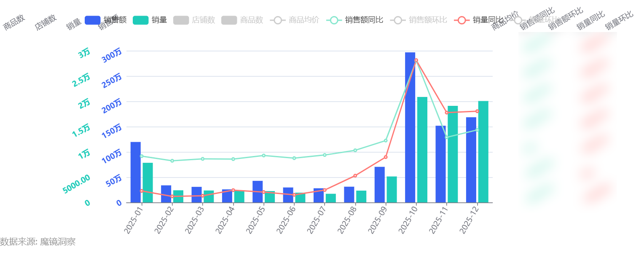Image resolution: width=644 pixels, height=253 pixels.
Task: Click the 2025-11 x-axis label
Action: 440,220
